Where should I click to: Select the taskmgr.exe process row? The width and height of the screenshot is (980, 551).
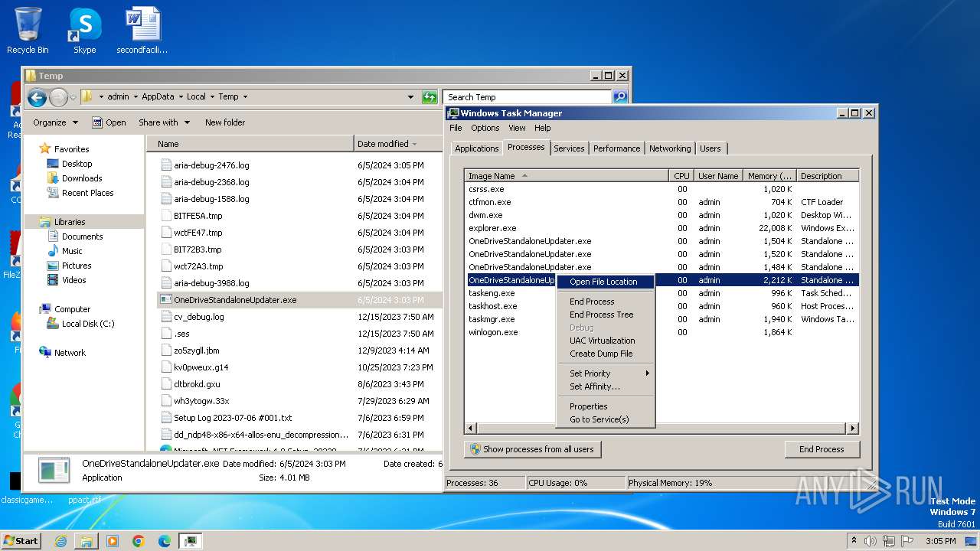(x=662, y=319)
